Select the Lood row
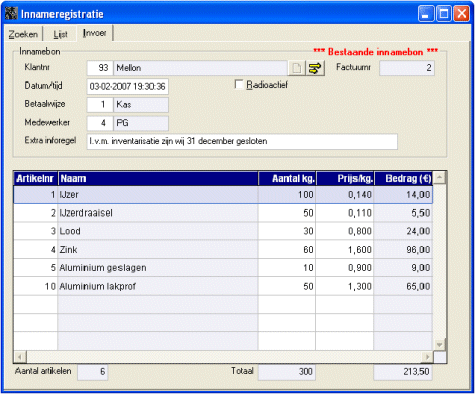 [x=223, y=231]
